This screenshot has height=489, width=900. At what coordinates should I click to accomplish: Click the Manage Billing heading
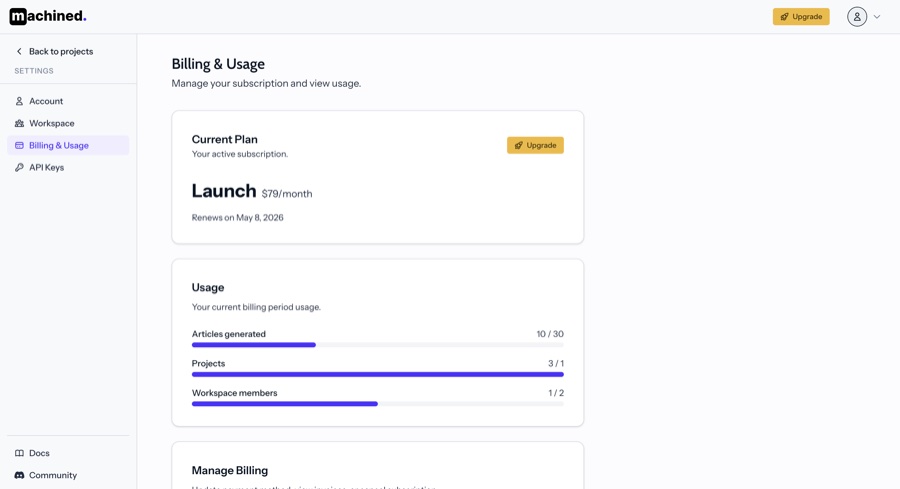tap(230, 471)
